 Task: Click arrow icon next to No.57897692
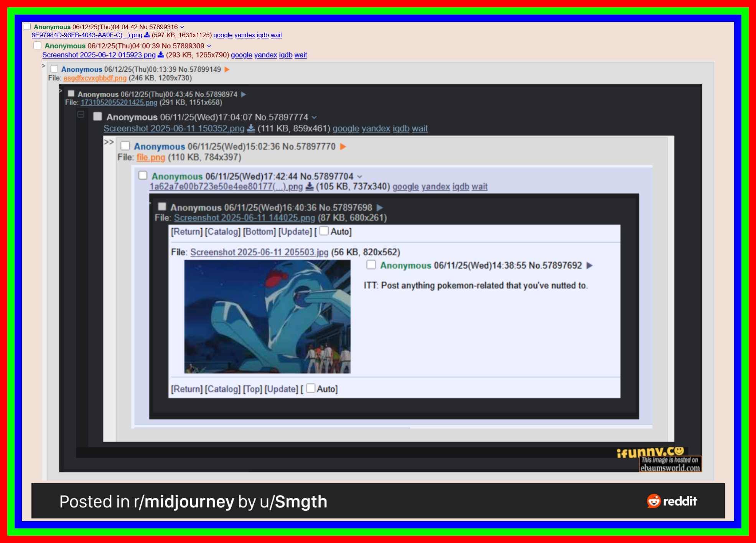(590, 265)
